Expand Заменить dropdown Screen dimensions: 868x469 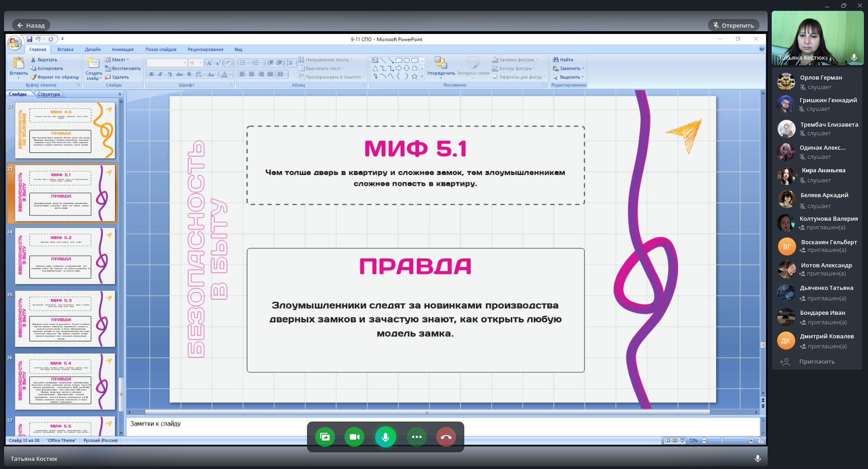click(583, 68)
